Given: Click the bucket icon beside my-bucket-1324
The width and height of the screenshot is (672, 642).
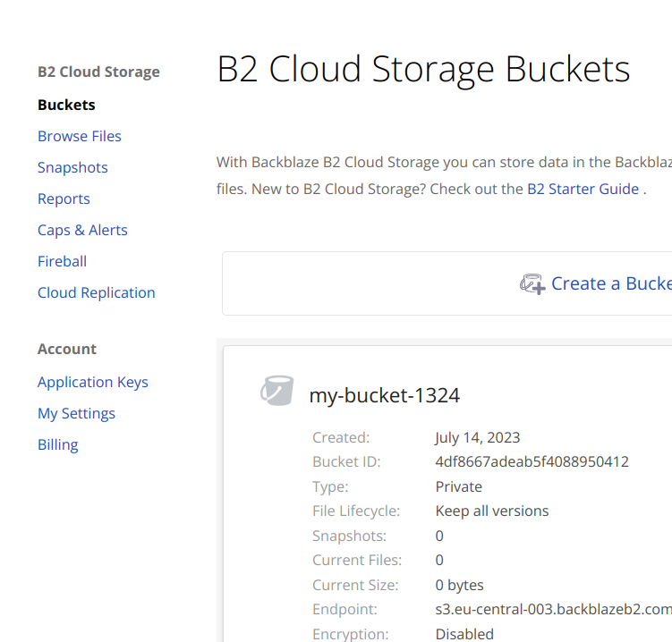Looking at the screenshot, I should [x=276, y=391].
